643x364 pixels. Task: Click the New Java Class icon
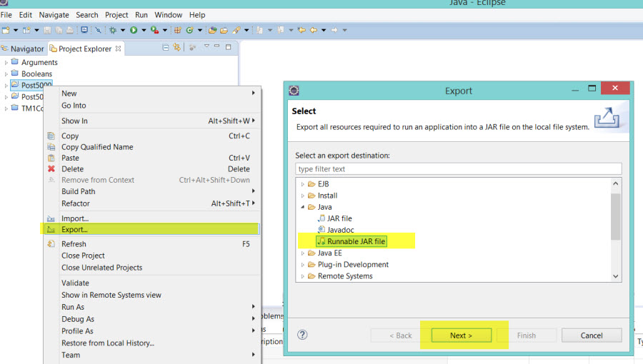click(189, 30)
